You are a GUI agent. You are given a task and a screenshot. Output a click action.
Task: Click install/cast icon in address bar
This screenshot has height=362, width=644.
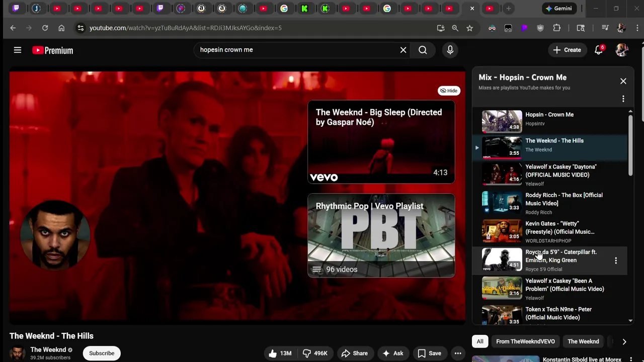point(441,28)
